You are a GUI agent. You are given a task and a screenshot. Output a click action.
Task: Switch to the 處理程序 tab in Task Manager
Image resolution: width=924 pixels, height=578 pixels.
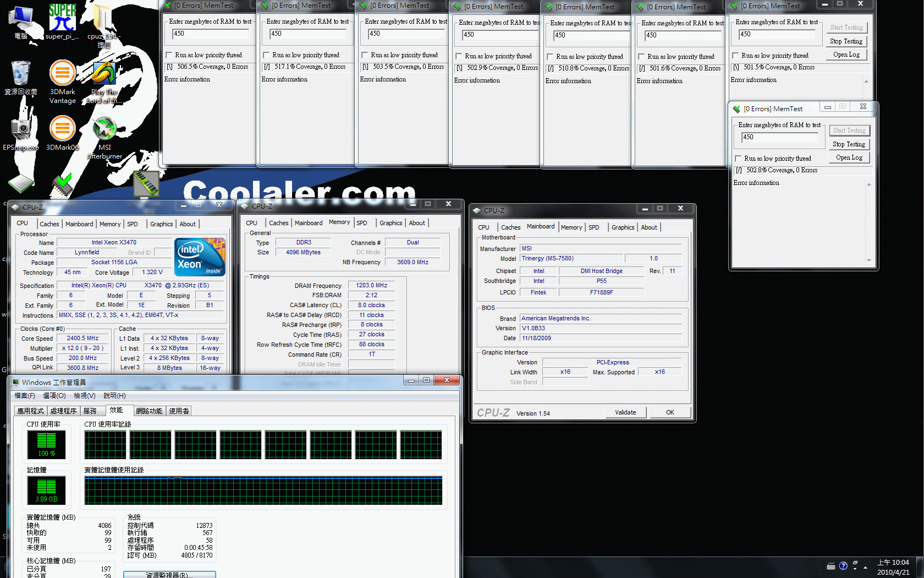coord(63,411)
